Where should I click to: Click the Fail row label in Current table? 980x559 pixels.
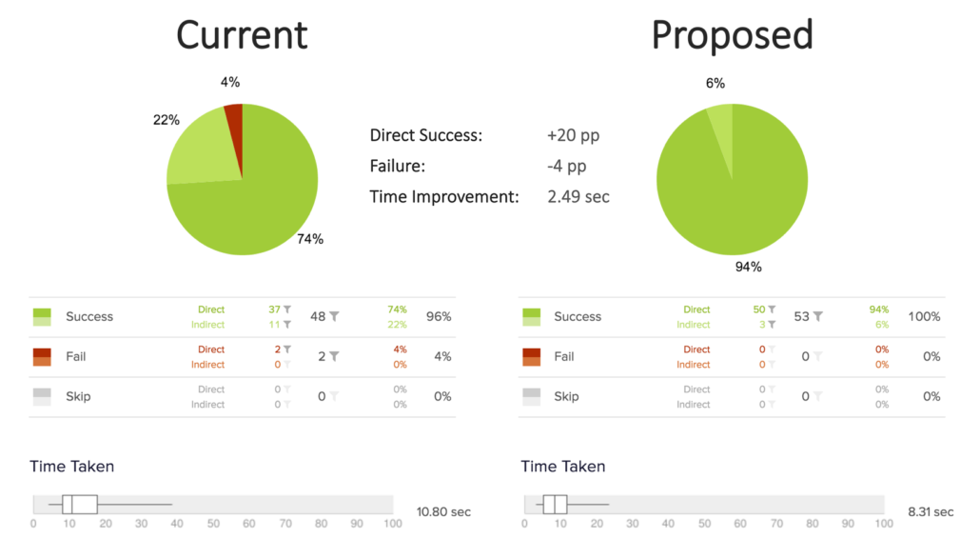coord(75,356)
